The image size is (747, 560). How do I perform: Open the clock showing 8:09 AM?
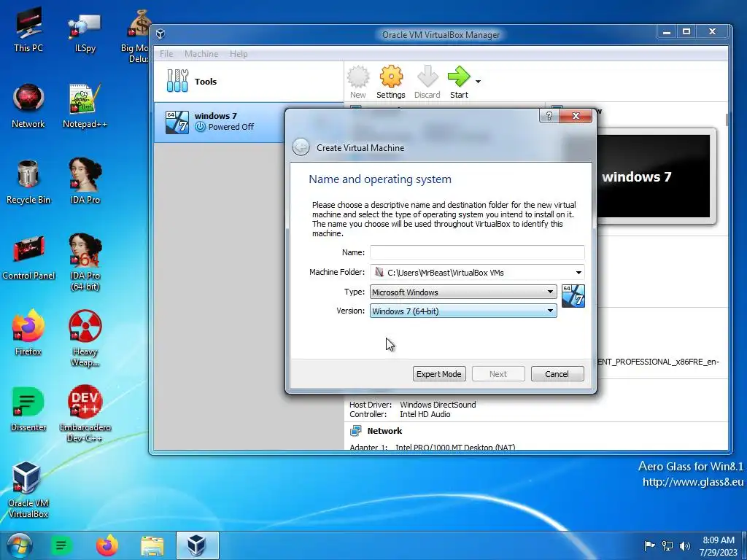tap(719, 546)
